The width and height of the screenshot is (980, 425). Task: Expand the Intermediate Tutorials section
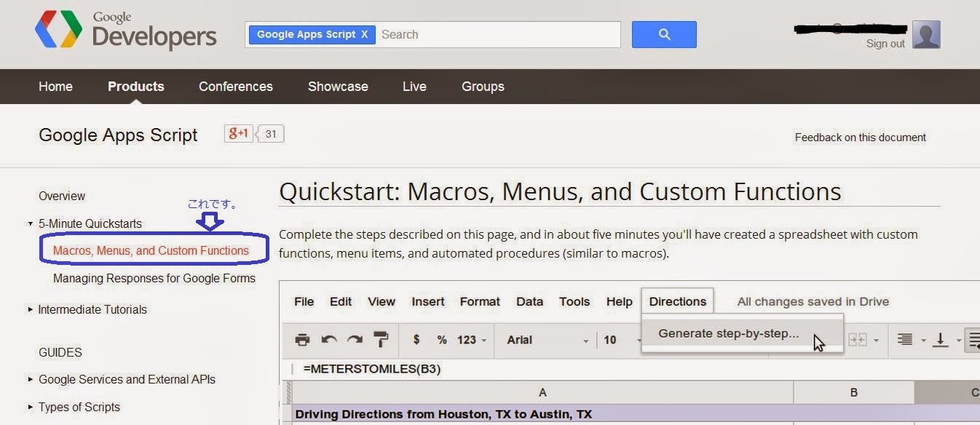click(x=31, y=309)
